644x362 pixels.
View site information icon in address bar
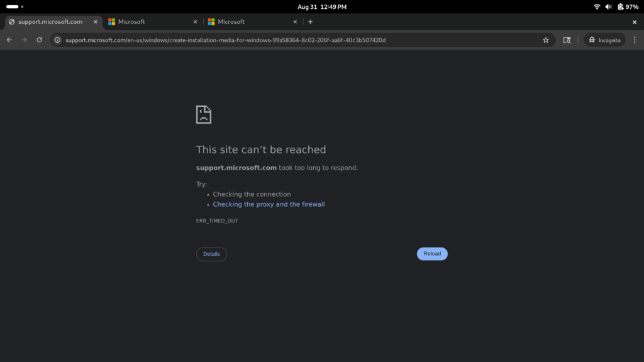(57, 40)
